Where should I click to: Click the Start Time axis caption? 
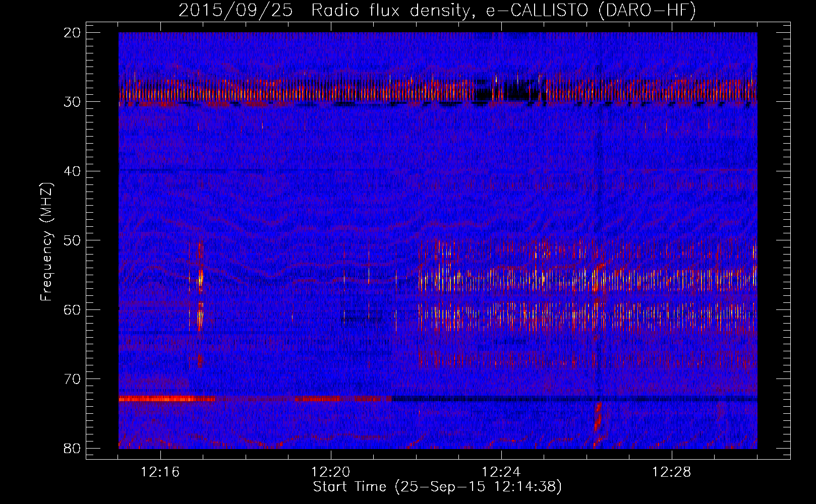coord(437,487)
